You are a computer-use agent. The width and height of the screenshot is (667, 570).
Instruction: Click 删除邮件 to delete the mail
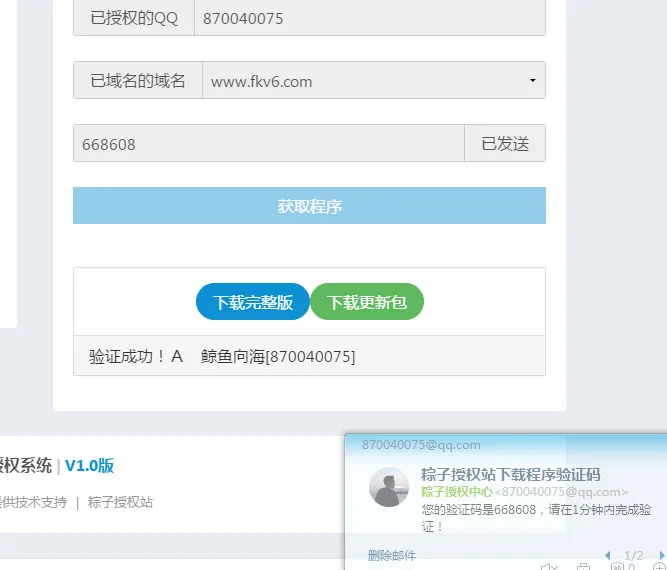pyautogui.click(x=391, y=555)
